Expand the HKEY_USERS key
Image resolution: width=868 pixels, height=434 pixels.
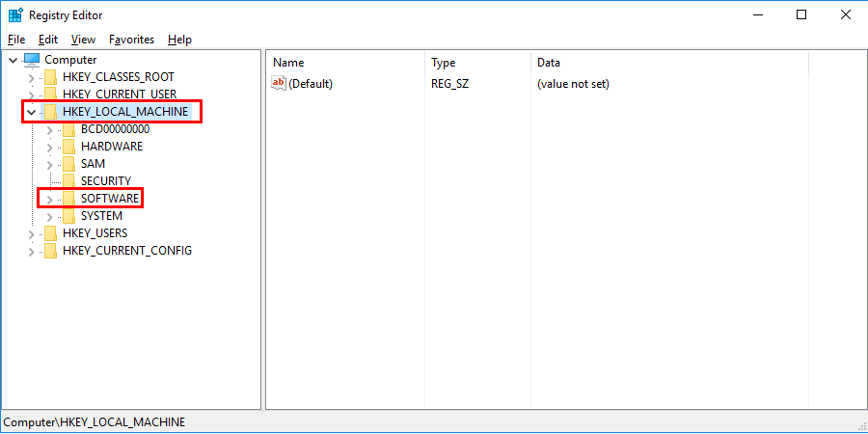(x=32, y=233)
